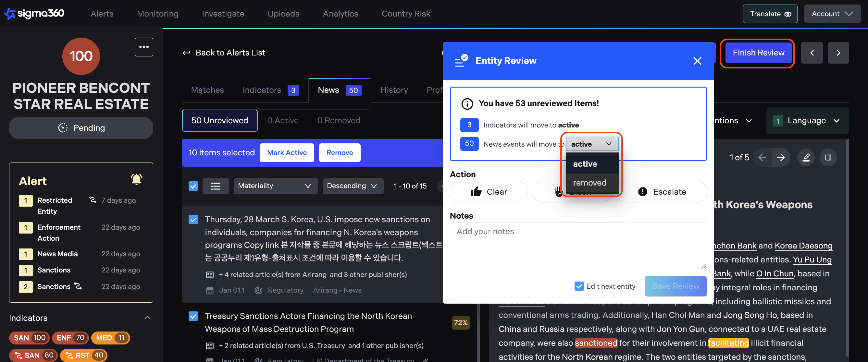
Task: Click the Finish Review button
Action: [758, 53]
